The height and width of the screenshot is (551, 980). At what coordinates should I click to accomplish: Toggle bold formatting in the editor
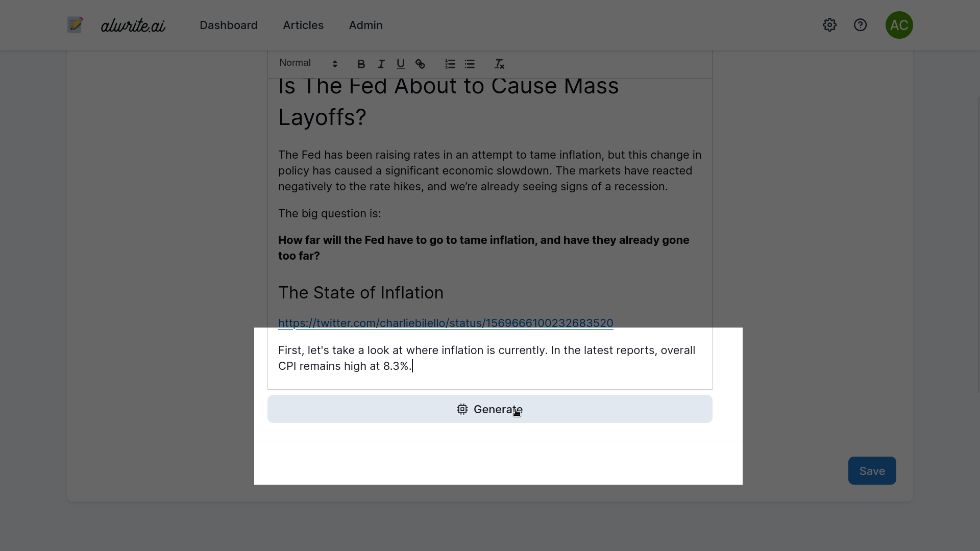(x=361, y=63)
